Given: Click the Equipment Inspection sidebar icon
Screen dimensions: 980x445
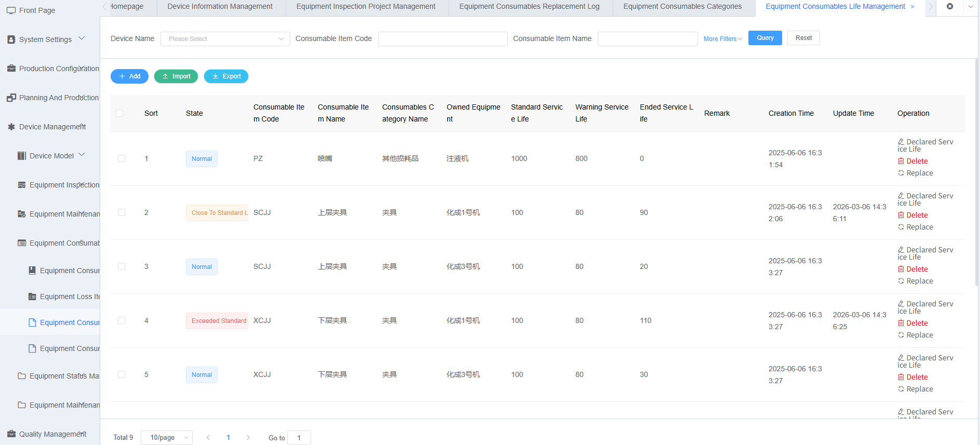Looking at the screenshot, I should point(22,185).
